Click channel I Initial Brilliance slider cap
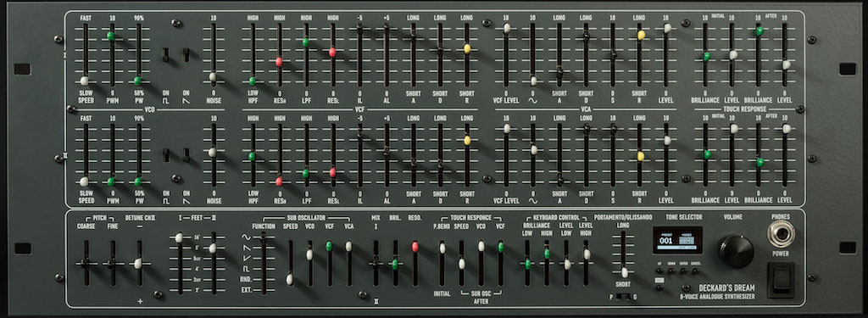The width and height of the screenshot is (868, 318). pyautogui.click(x=707, y=56)
